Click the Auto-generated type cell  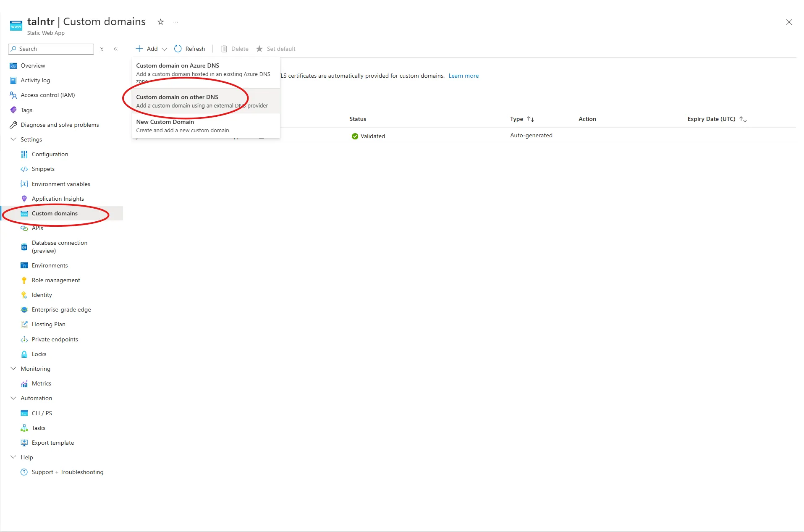(x=531, y=136)
